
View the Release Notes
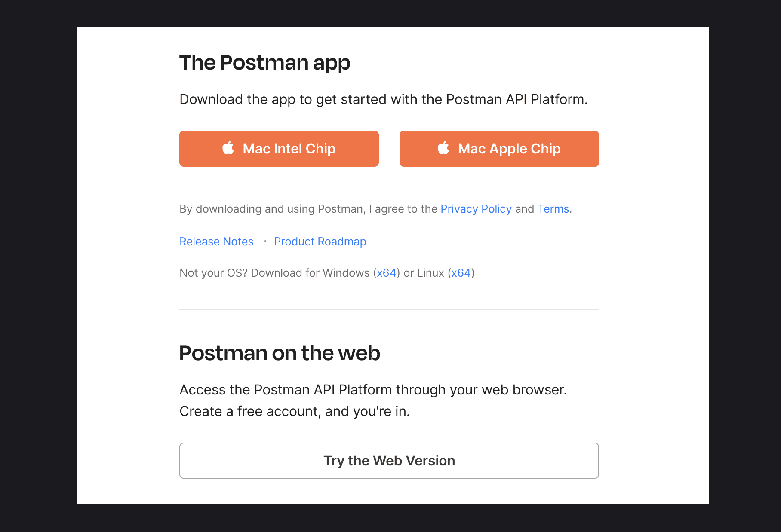pos(216,242)
